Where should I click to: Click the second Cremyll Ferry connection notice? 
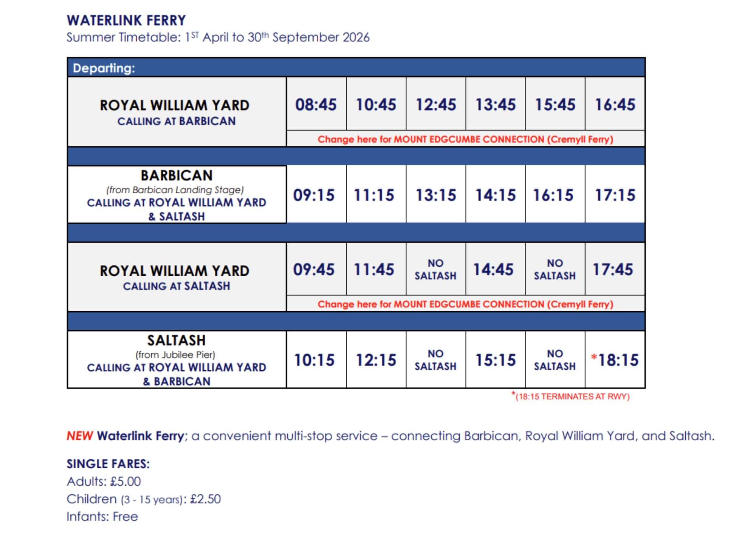[x=465, y=304]
